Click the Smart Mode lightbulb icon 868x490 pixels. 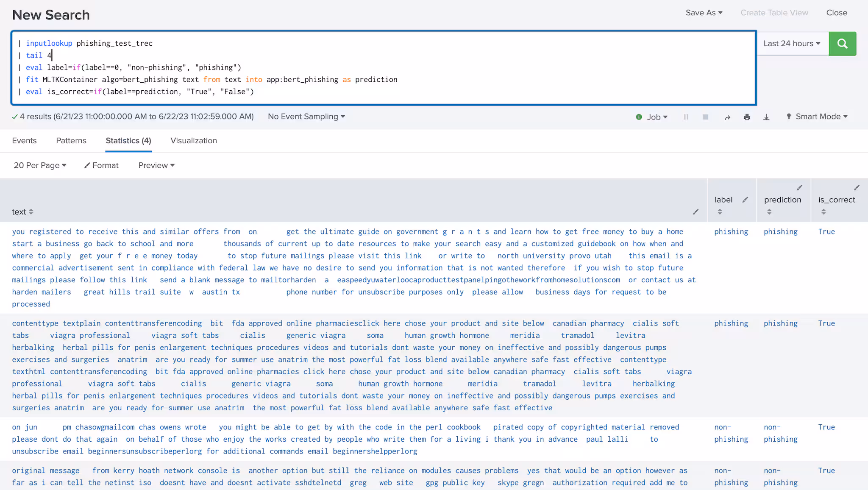tap(789, 117)
